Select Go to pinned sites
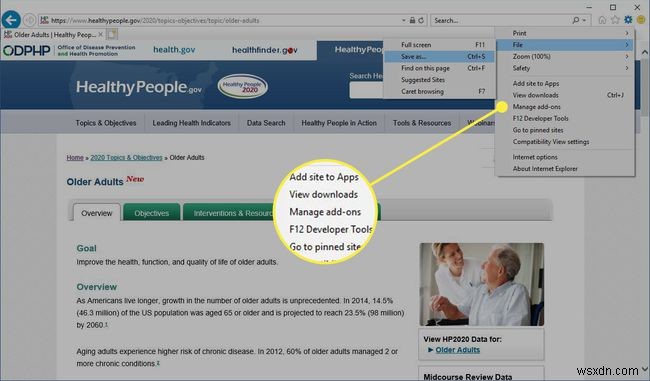650x381 pixels. pyautogui.click(x=565, y=130)
